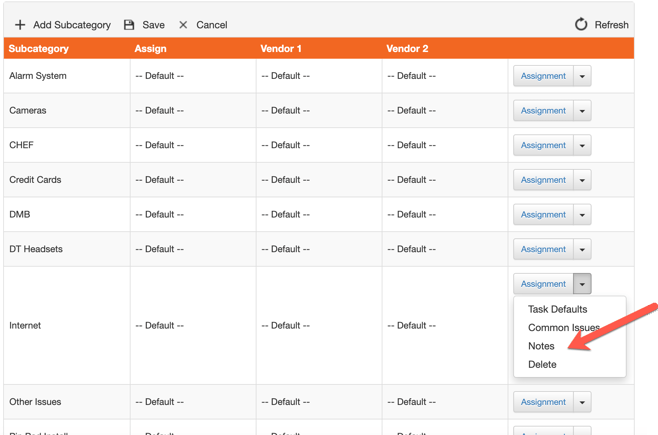This screenshot has width=658, height=435.
Task: Select Notes from the dropdown menu
Action: [x=541, y=346]
